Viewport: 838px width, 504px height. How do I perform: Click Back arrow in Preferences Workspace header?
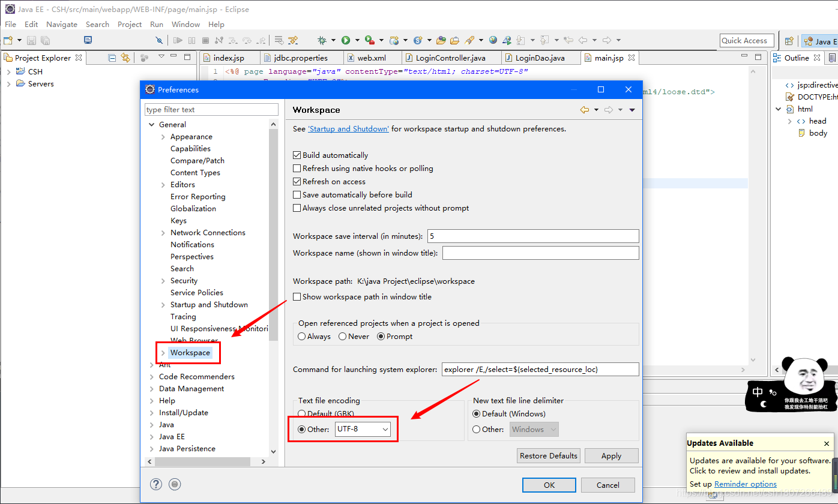[x=585, y=110]
